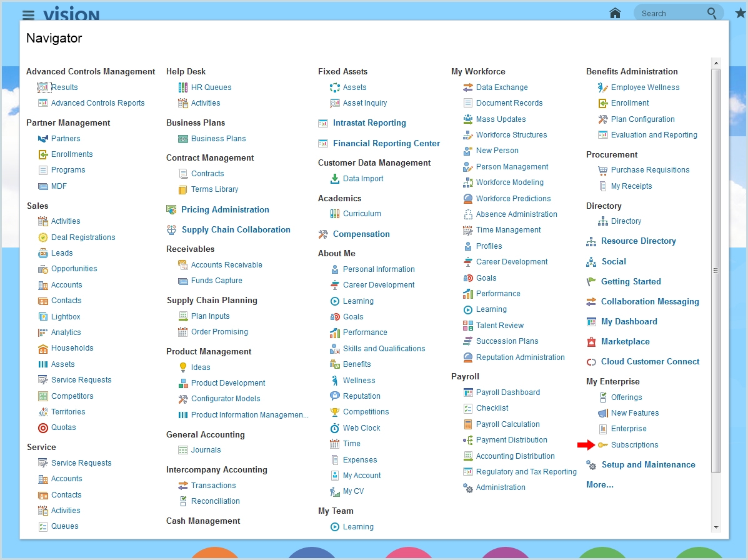Open Pricing Administration link

pos(225,209)
